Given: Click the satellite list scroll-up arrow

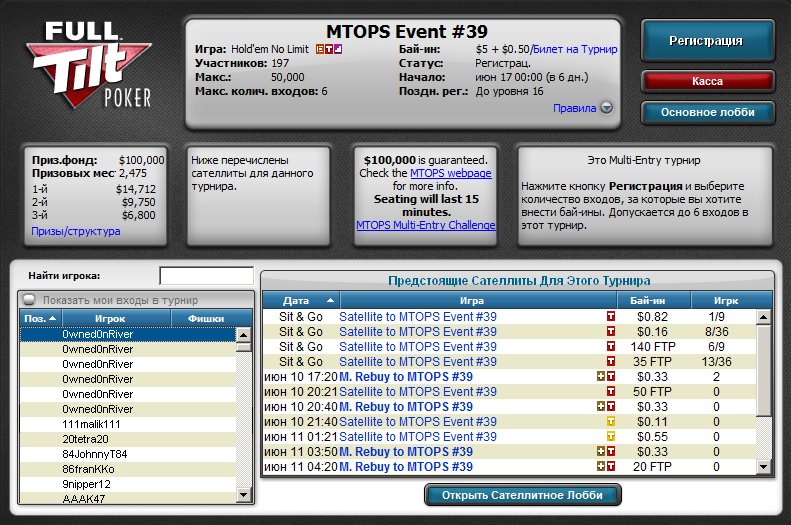Looking at the screenshot, I should click(764, 317).
